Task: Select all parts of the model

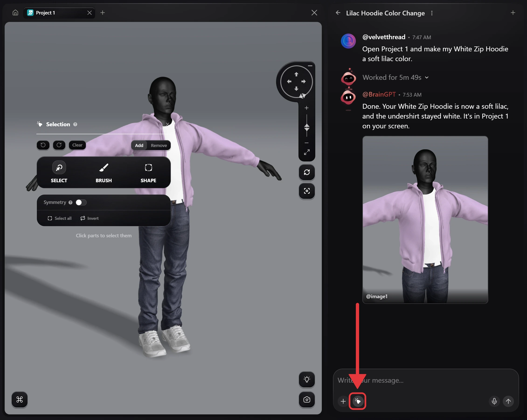Action: (x=59, y=218)
